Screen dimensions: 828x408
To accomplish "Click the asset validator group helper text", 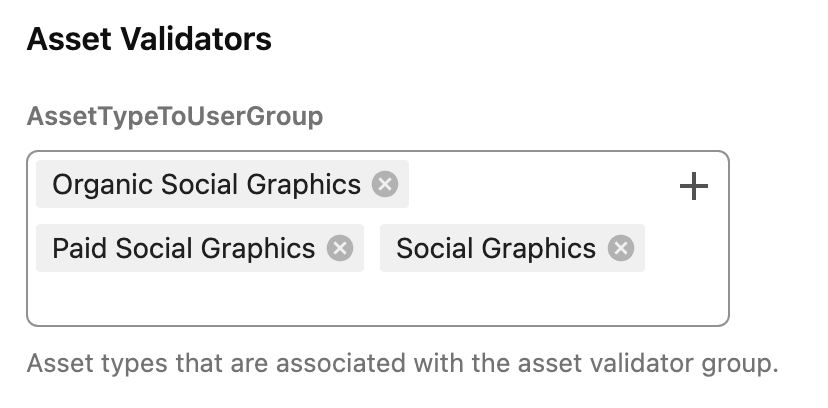I will (x=401, y=363).
